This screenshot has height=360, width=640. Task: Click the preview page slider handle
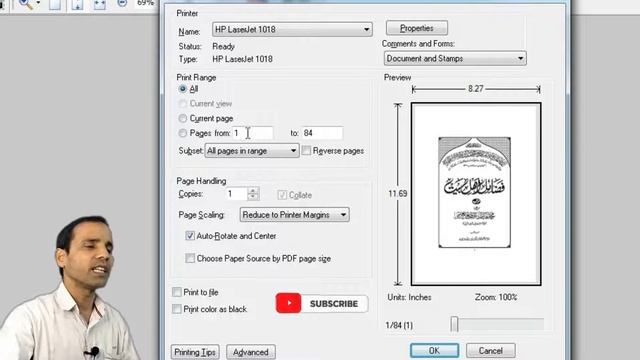454,324
